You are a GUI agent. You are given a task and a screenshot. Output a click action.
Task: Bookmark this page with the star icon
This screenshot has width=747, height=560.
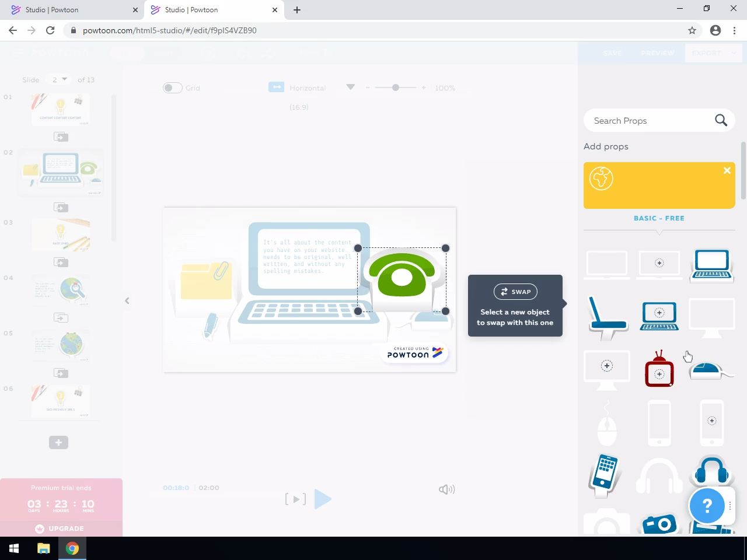(x=692, y=30)
